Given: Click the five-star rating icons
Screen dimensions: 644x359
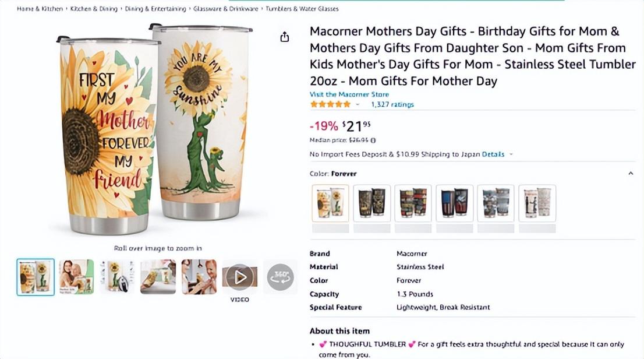Looking at the screenshot, I should click(x=330, y=104).
